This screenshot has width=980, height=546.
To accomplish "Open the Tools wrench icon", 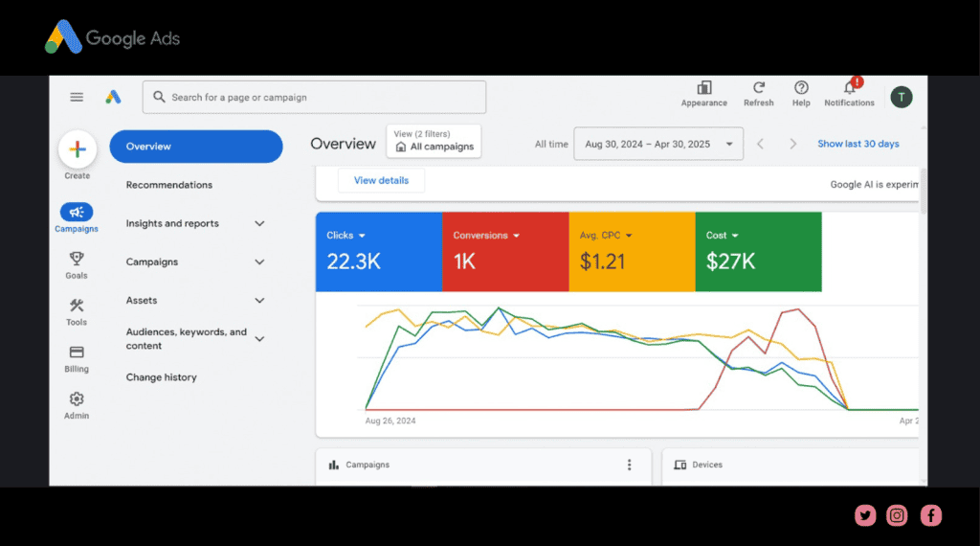I will coord(77,307).
